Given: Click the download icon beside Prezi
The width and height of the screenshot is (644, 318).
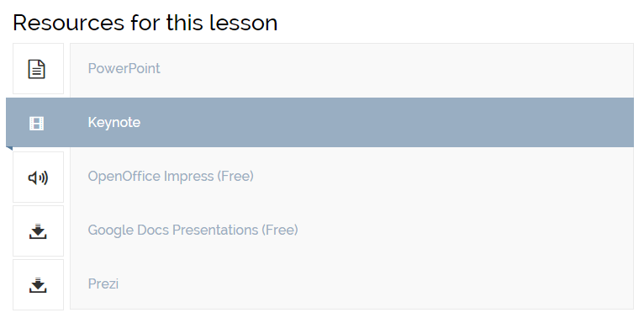Looking at the screenshot, I should coord(38,285).
